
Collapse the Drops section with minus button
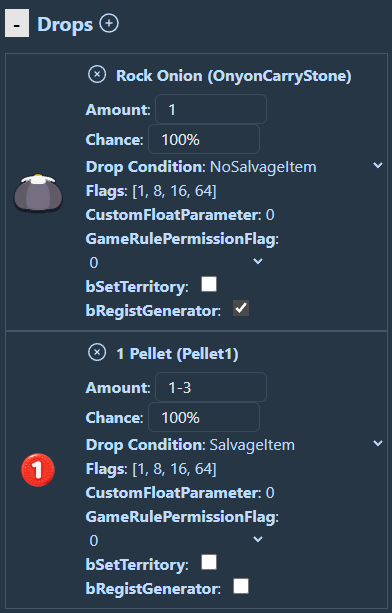point(17,24)
